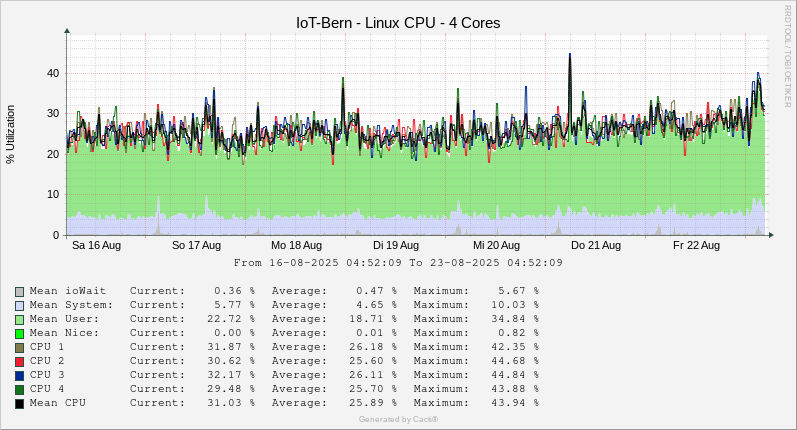
Task: Click CPU 3 maximum value 44.84 %
Action: [x=514, y=375]
